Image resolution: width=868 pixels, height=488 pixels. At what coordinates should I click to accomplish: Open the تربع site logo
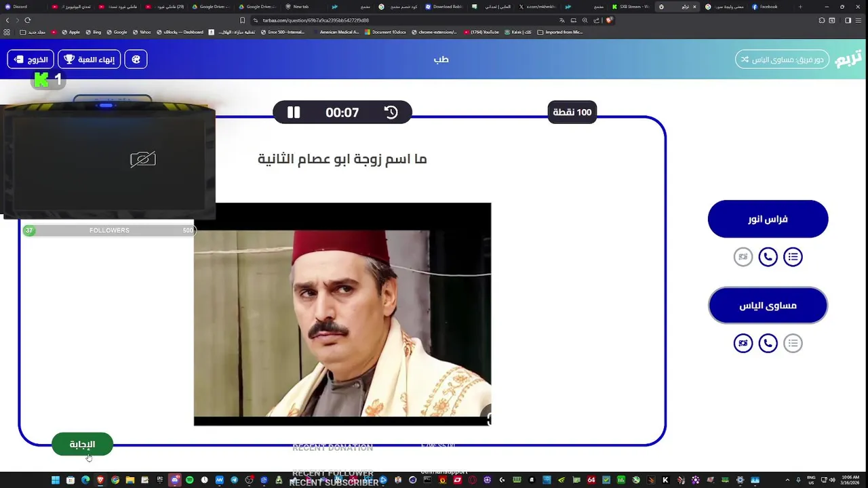pyautogui.click(x=848, y=59)
